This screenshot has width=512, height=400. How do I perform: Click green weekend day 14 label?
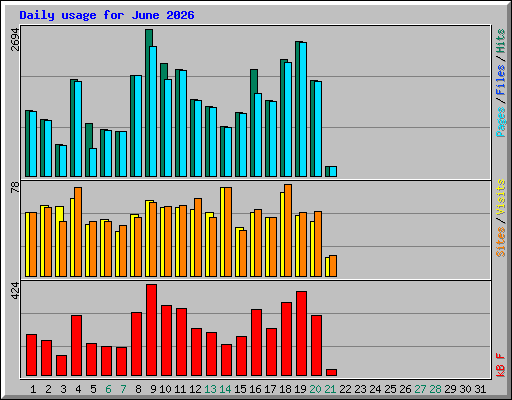point(225,389)
